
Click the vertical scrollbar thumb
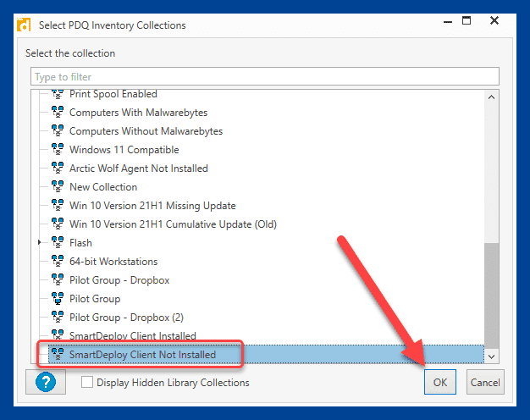coord(491,296)
